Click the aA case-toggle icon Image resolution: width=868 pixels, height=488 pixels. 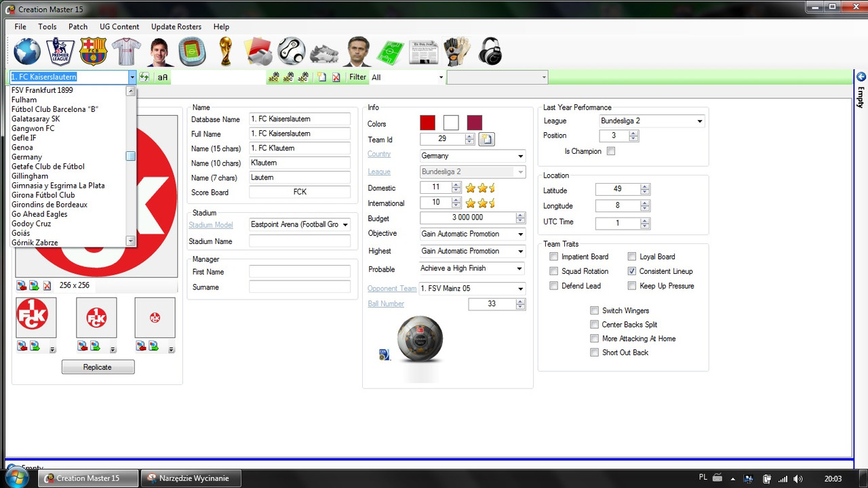(163, 77)
